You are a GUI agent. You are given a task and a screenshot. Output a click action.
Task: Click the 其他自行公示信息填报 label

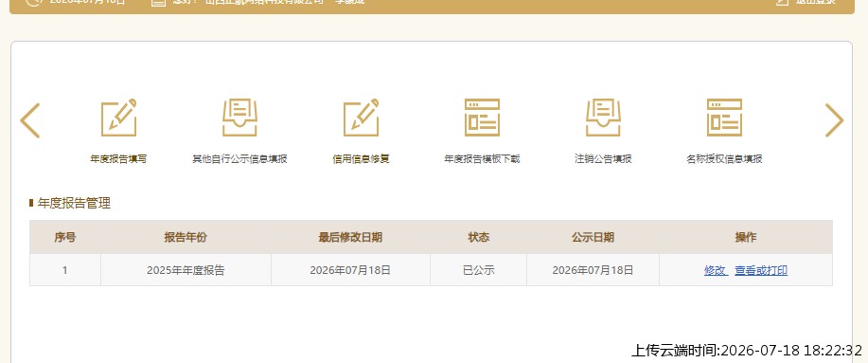239,159
